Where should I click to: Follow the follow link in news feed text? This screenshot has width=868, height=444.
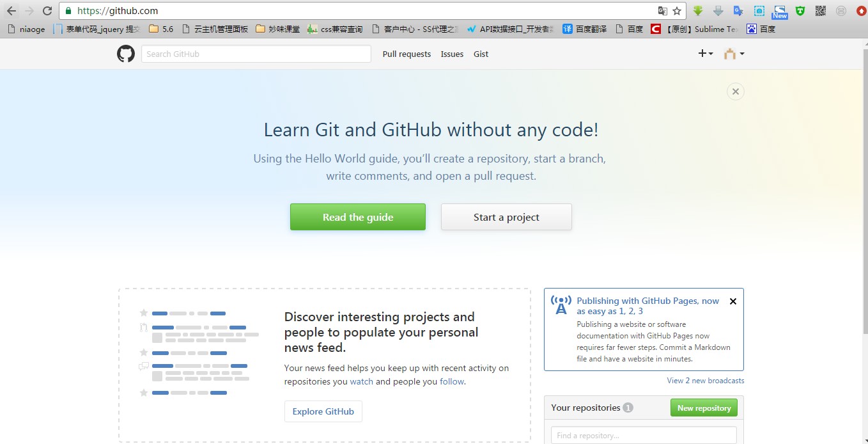pos(452,381)
